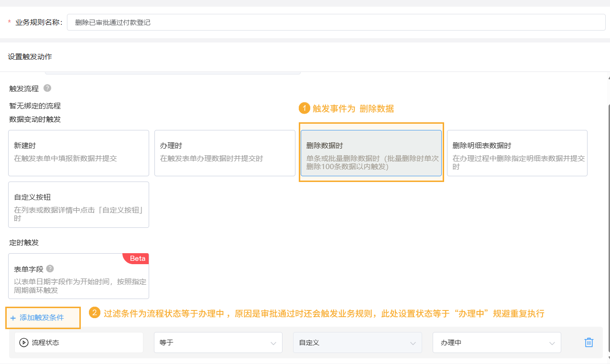Image resolution: width=610 pixels, height=364 pixels.
Task: Select the 新建时 trigger option
Action: (x=79, y=153)
